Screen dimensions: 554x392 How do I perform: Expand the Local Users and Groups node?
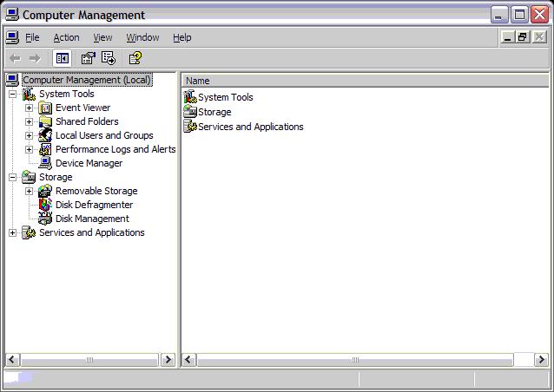(29, 135)
